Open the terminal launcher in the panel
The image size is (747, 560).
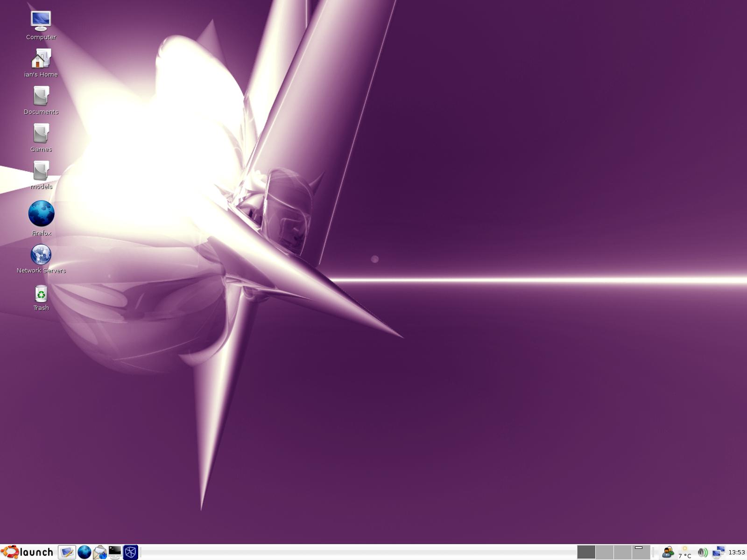tap(115, 553)
